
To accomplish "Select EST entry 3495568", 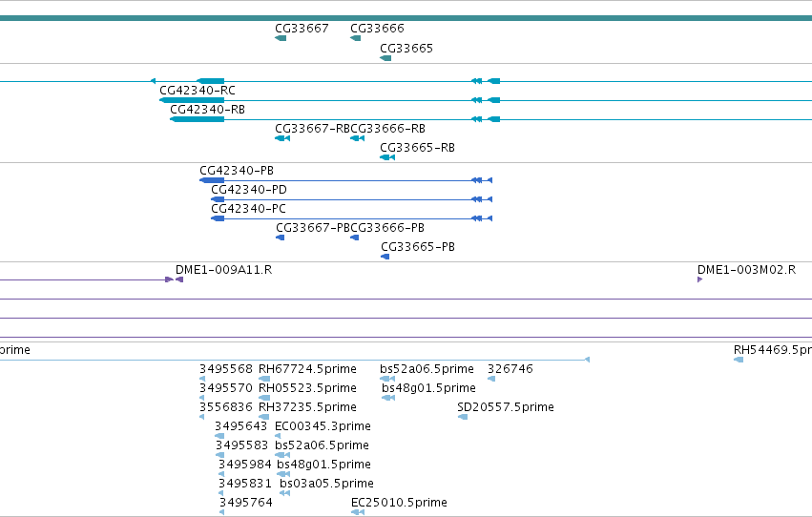I will [x=226, y=369].
